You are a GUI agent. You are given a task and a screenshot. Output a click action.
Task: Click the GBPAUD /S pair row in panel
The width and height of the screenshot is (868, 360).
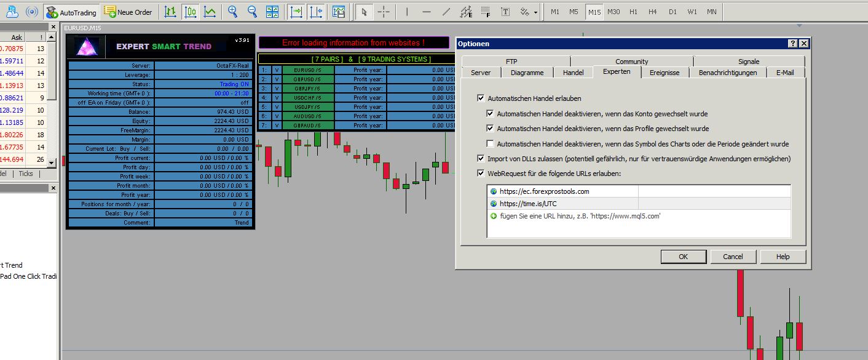pos(308,126)
